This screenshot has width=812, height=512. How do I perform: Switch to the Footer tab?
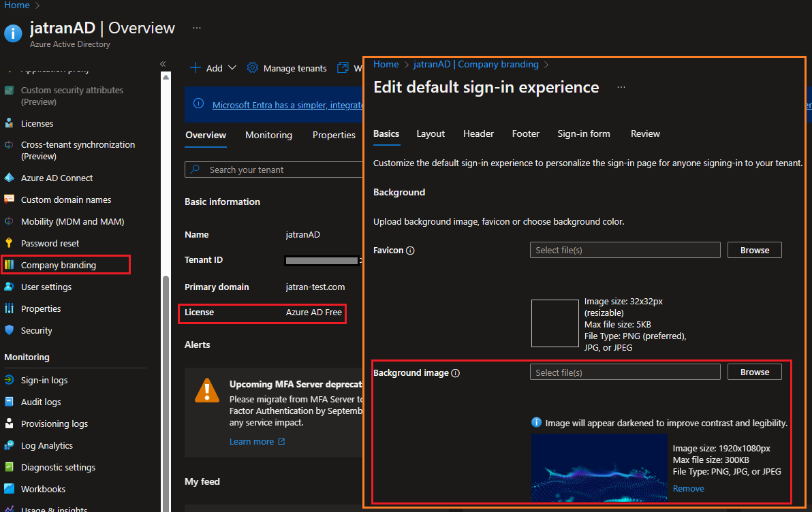tap(526, 133)
